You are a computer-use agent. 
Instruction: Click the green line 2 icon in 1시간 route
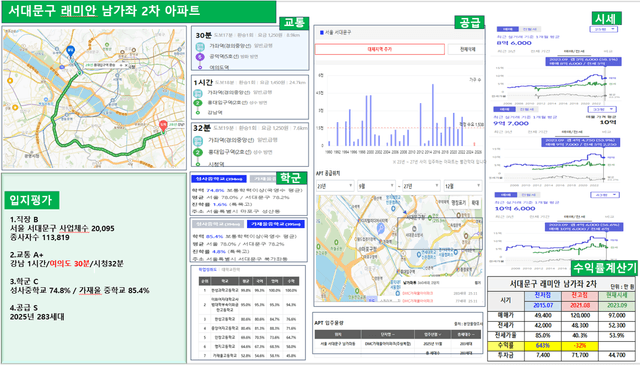pos(198,103)
